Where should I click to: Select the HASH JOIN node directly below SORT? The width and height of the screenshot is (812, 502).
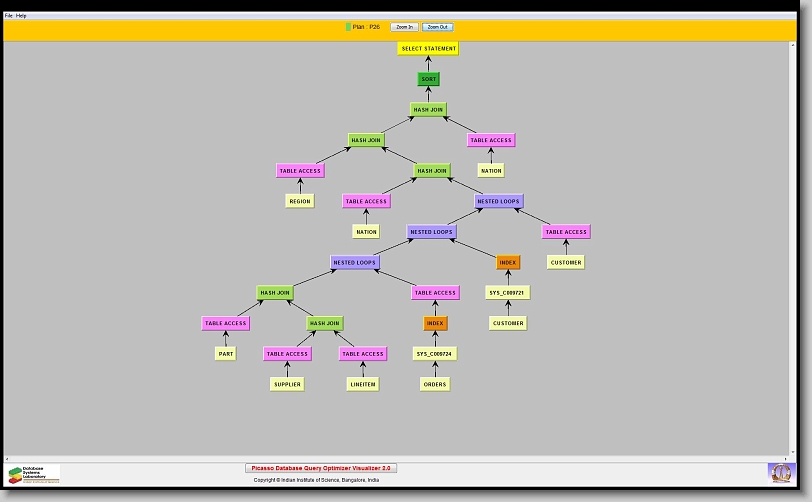(429, 110)
